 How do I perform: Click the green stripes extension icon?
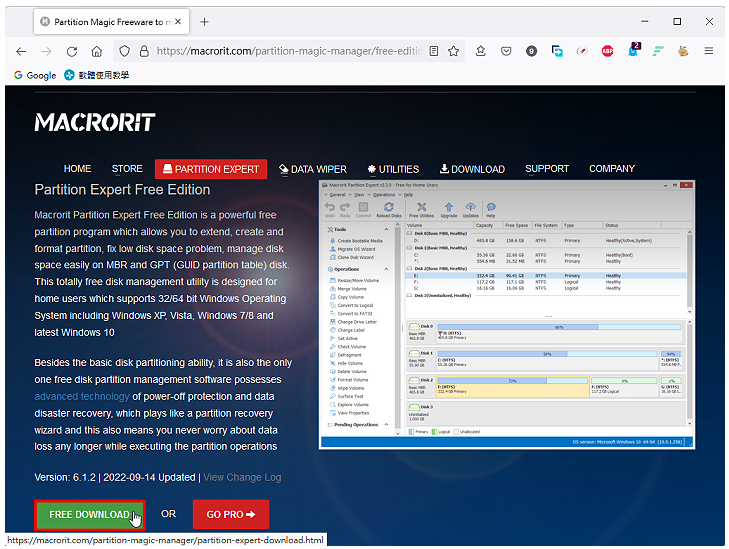(x=658, y=51)
